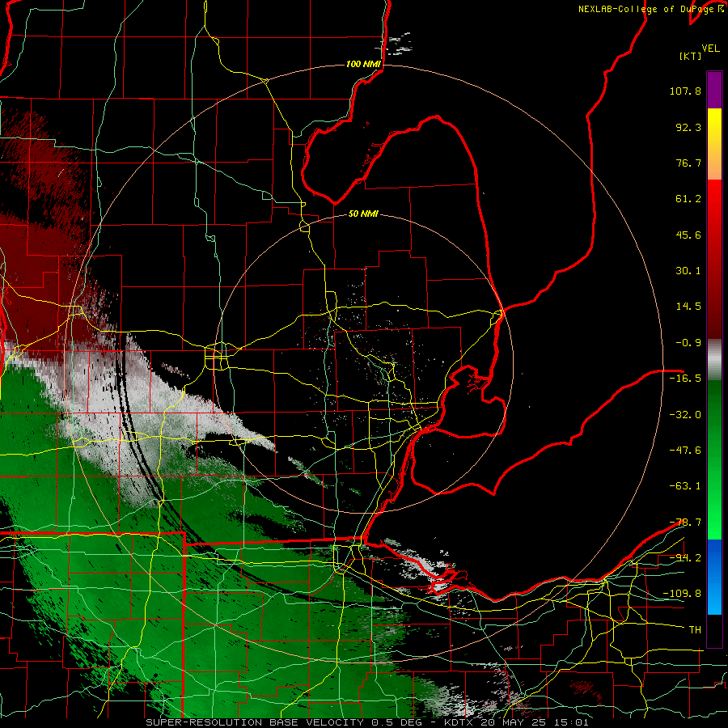The width and height of the screenshot is (728, 728).
Task: Click the -63.1 legend value
Action: [685, 486]
